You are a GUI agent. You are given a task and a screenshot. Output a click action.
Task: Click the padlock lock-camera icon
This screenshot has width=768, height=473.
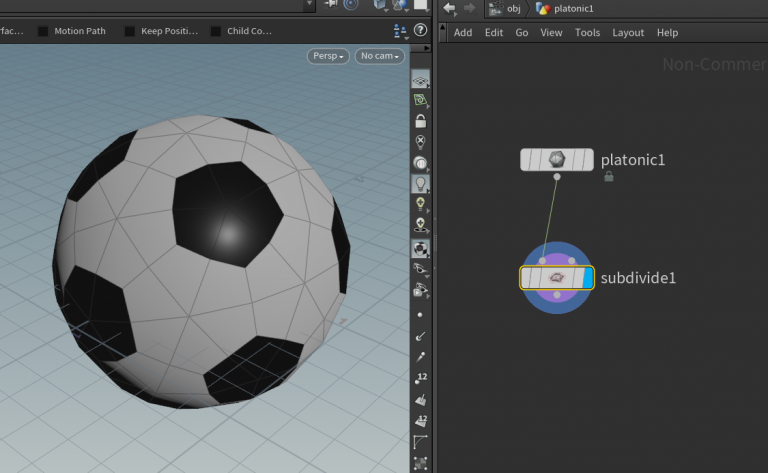coord(420,121)
